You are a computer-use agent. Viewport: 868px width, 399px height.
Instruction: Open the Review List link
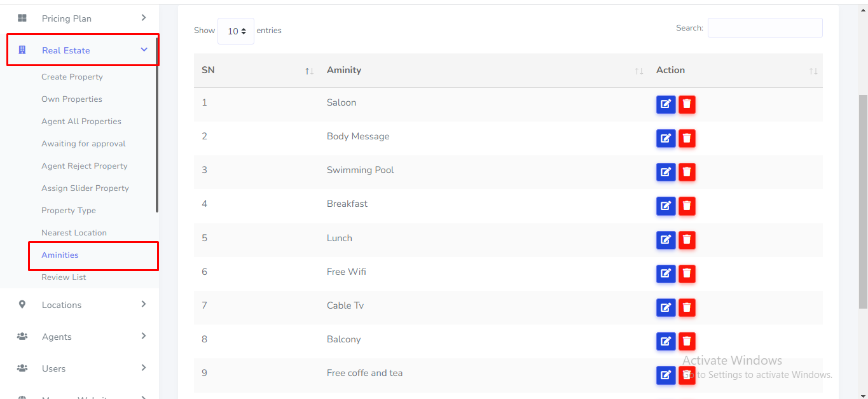pyautogui.click(x=64, y=277)
